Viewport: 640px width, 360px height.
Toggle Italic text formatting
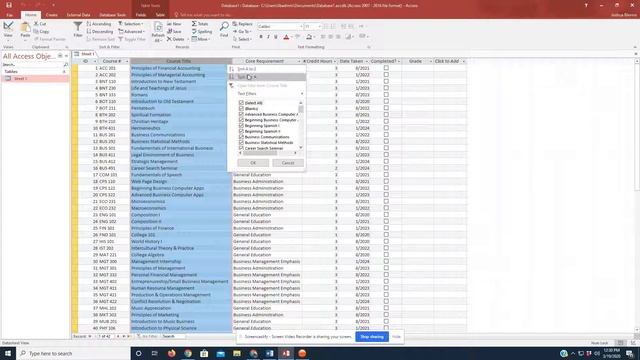click(268, 37)
